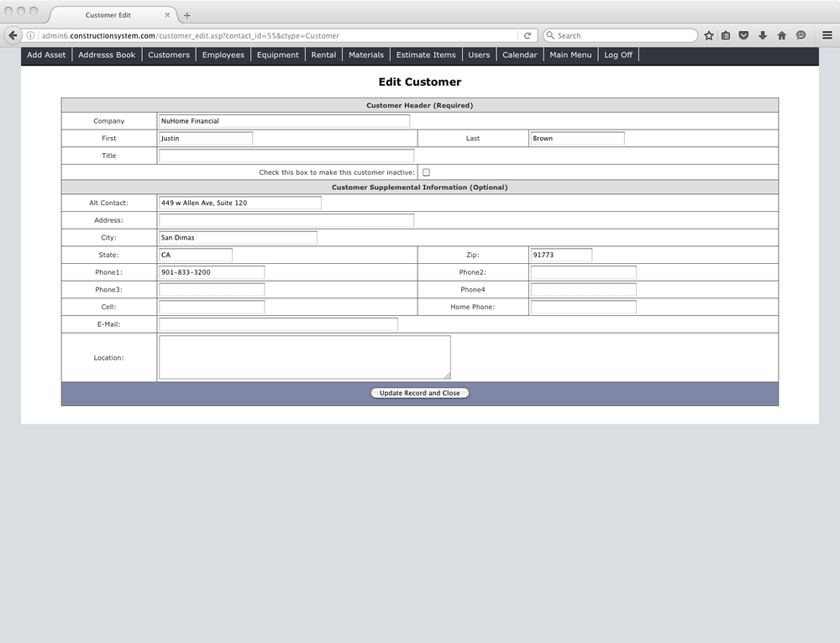840x643 pixels.
Task: Open a new browser tab
Action: click(186, 13)
